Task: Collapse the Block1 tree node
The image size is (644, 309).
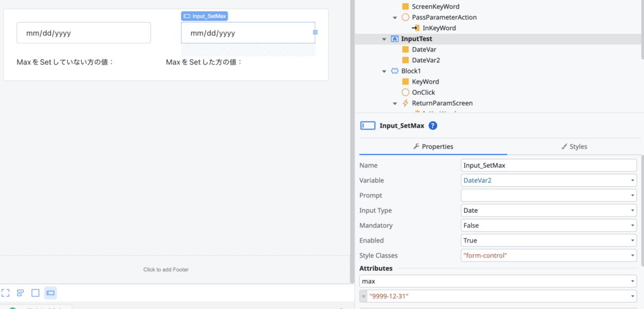Action: tap(384, 71)
